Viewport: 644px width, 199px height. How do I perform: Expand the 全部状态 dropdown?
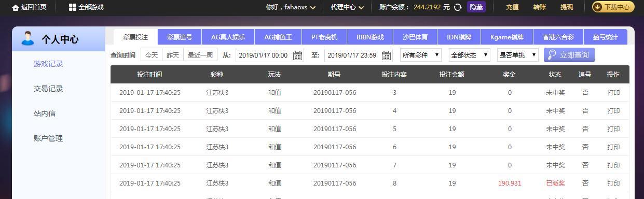pyautogui.click(x=470, y=55)
